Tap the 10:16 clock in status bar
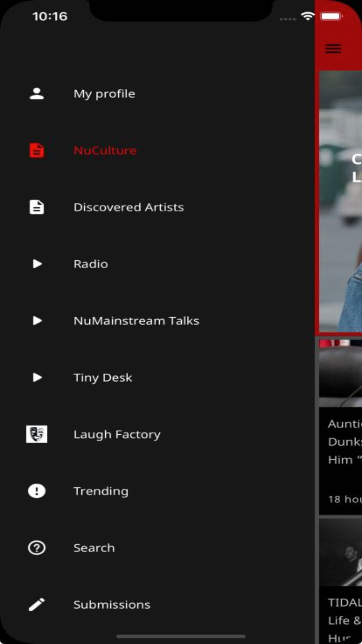 50,16
